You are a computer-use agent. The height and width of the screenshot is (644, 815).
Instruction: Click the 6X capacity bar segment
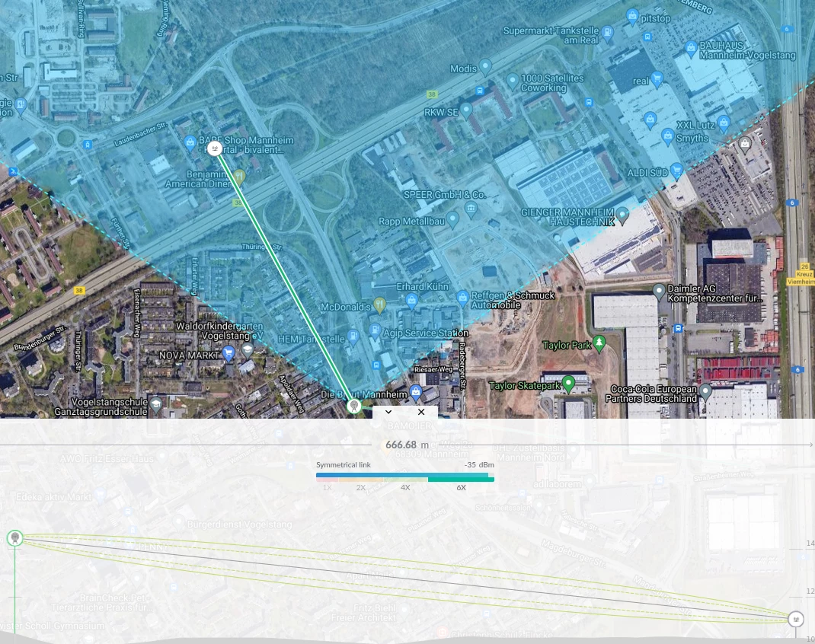461,480
